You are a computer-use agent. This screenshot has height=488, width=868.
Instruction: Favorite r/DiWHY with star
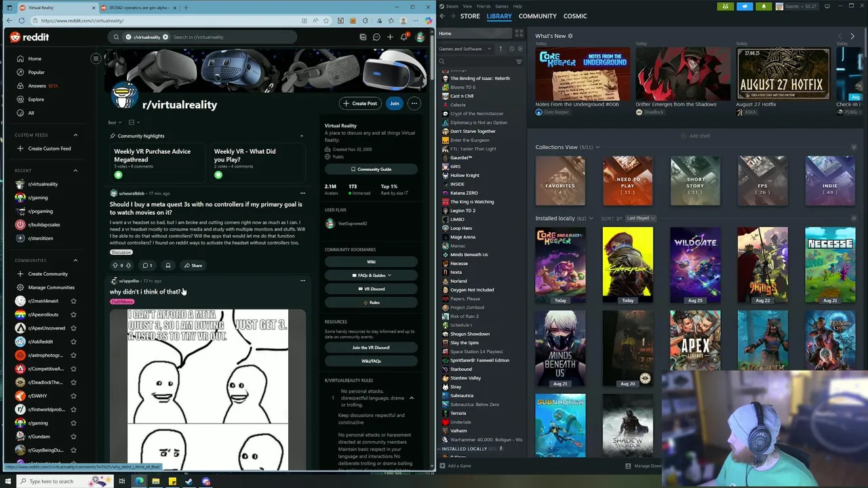73,396
